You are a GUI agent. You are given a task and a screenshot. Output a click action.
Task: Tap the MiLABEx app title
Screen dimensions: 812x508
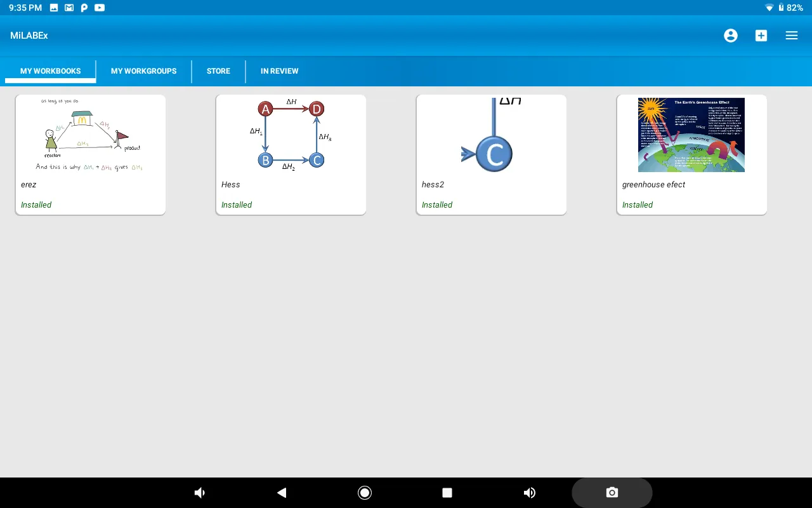[29, 36]
